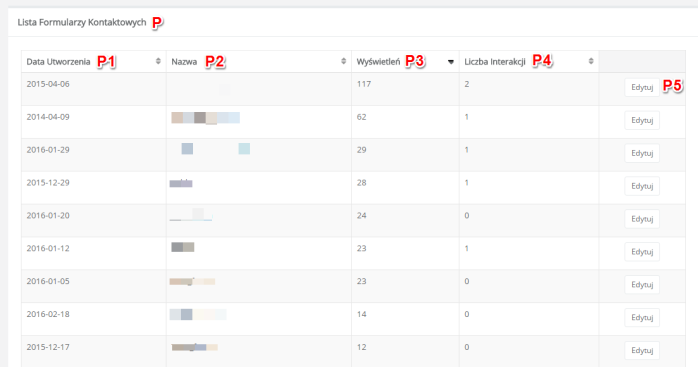Click blurred name in 2014-04-09 row
The height and width of the screenshot is (367, 698).
206,118
